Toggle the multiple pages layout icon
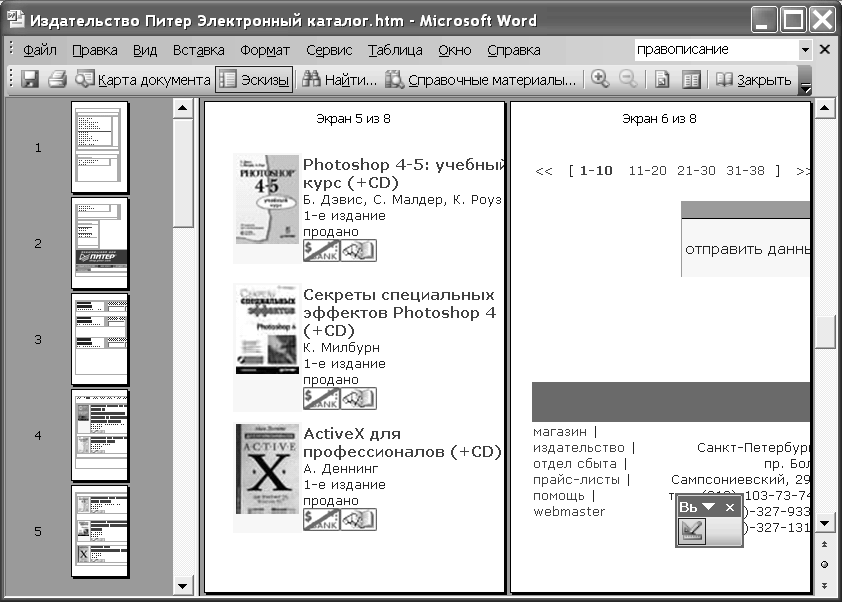This screenshot has height=602, width=842. [x=691, y=80]
